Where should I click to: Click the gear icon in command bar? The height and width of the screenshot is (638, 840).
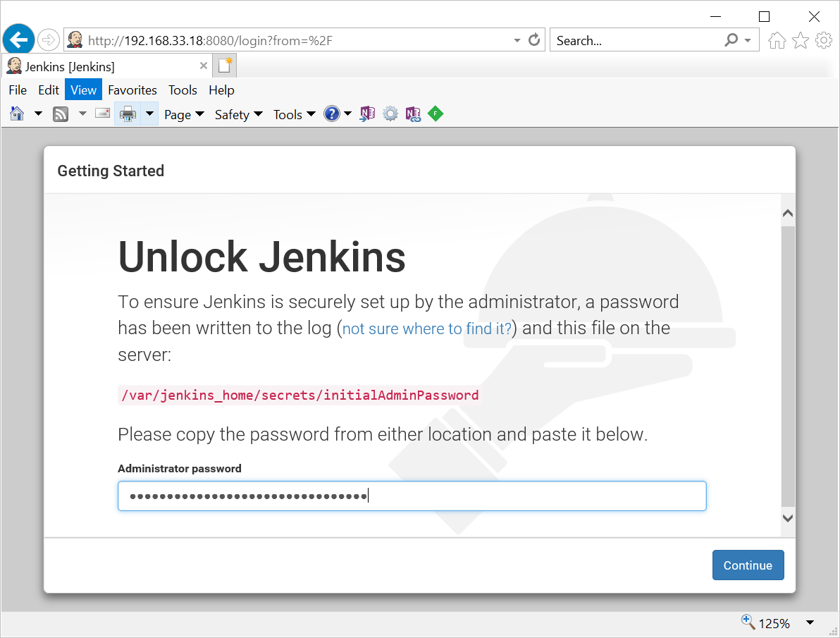coord(390,114)
